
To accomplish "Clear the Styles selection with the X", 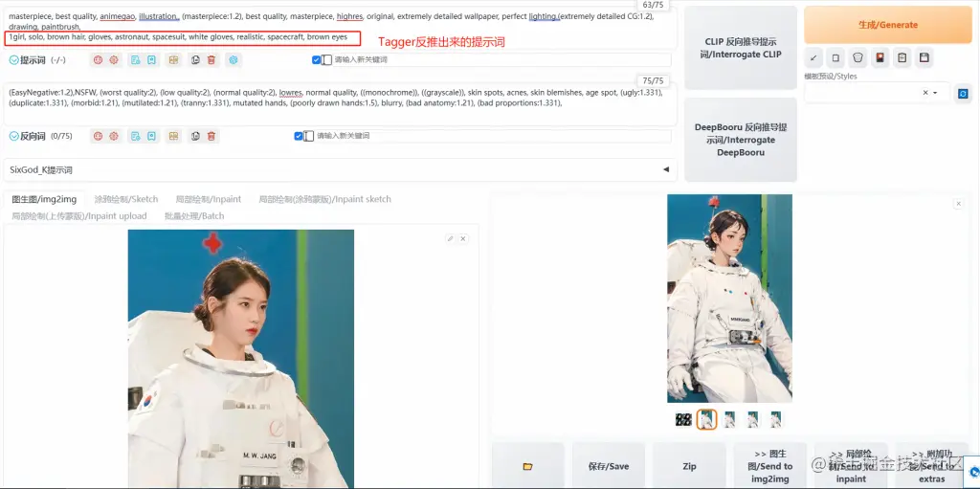I will (x=925, y=93).
